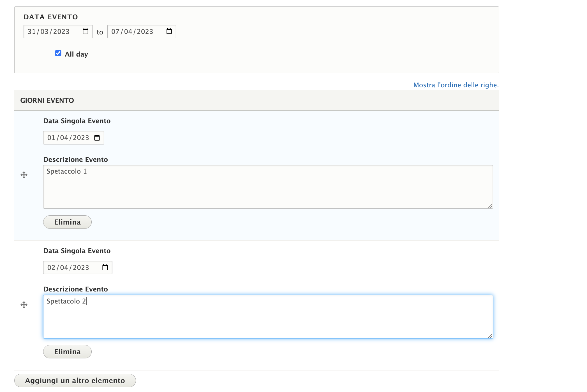
Task: Open calendar picker for 01/04/2023 date
Action: coord(97,138)
